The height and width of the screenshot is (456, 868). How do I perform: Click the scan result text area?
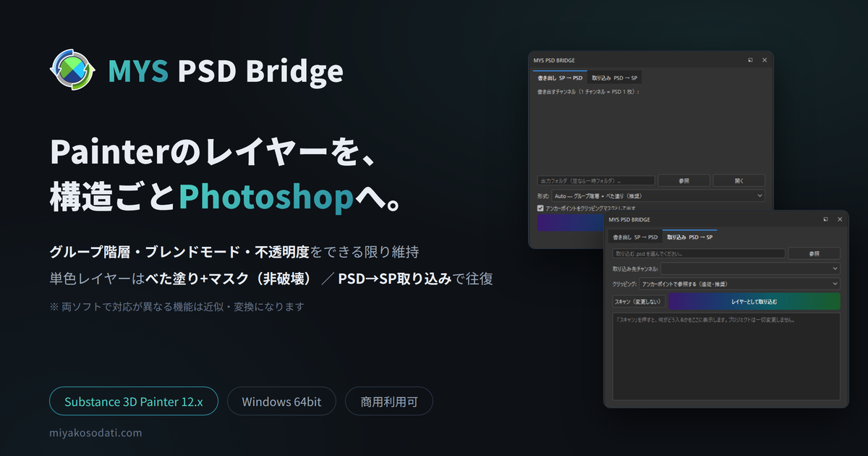[726, 356]
